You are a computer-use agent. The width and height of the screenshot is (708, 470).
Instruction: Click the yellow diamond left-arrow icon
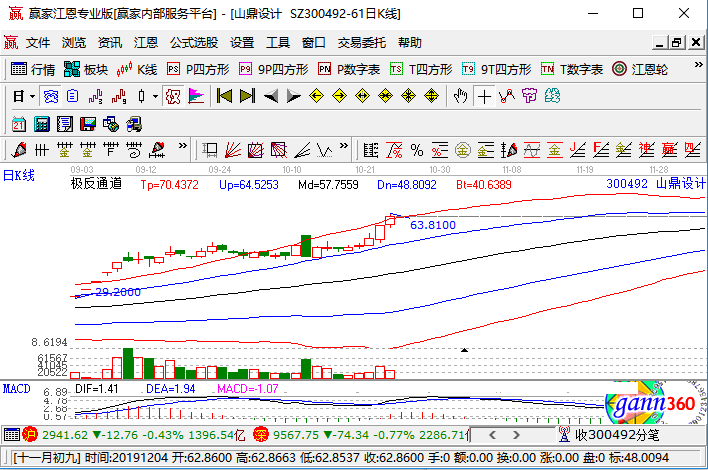pyautogui.click(x=317, y=96)
